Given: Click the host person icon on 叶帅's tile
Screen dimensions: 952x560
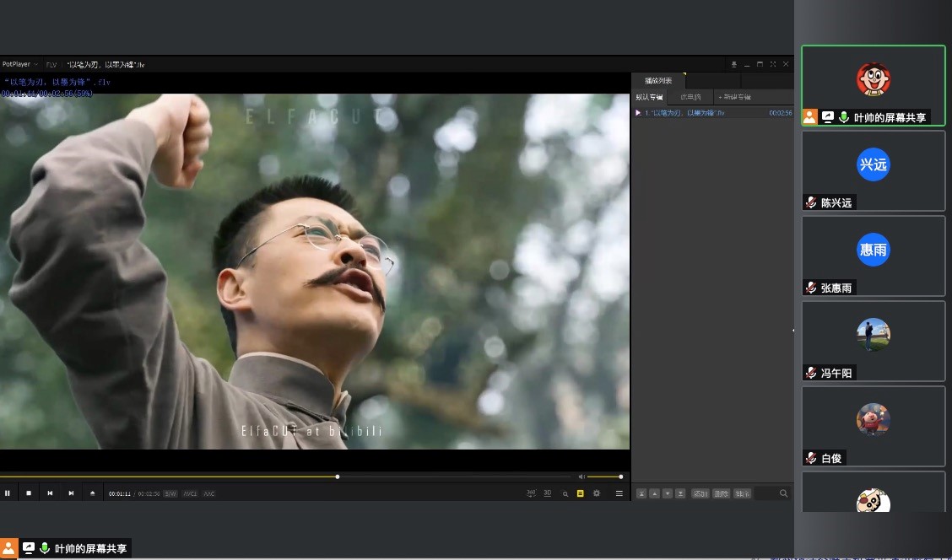Looking at the screenshot, I should 810,117.
